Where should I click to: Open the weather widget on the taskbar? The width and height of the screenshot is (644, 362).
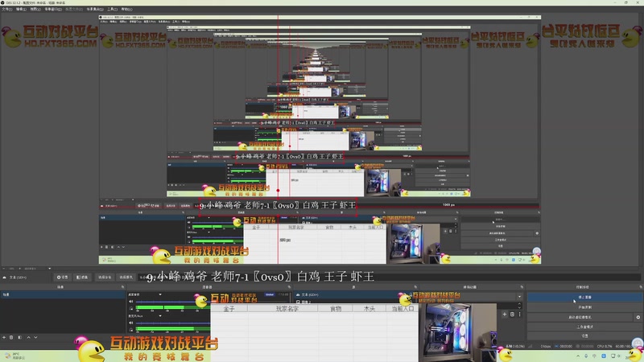[x=14, y=356]
